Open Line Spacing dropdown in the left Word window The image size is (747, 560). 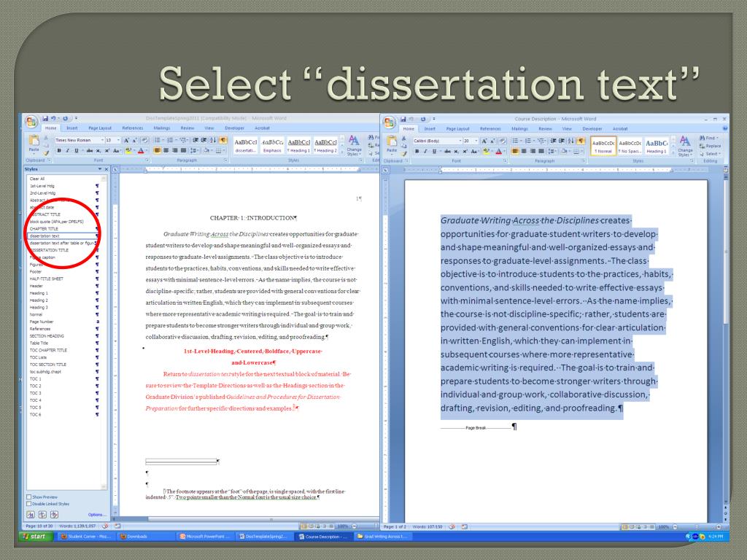click(194, 150)
